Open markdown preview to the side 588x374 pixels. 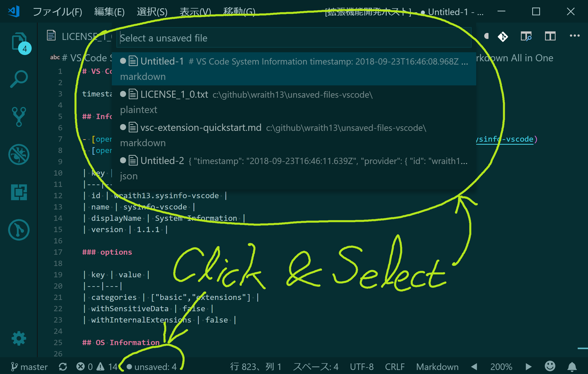click(x=526, y=37)
